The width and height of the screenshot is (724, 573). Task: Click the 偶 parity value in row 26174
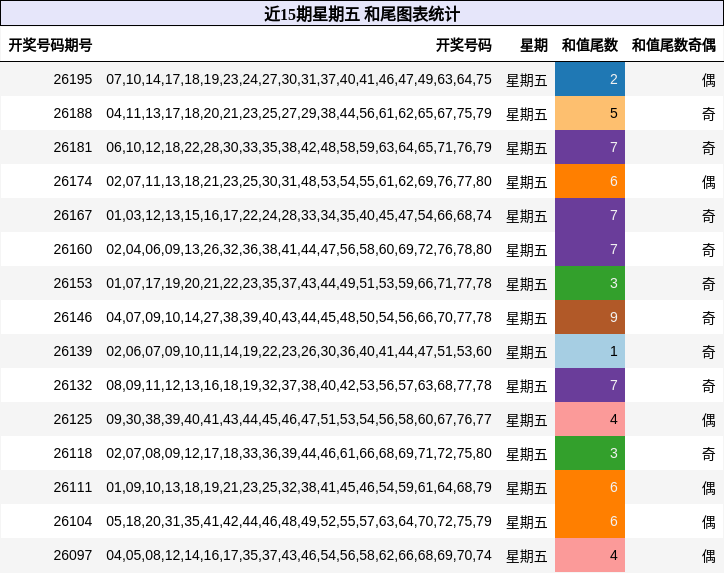[709, 182]
